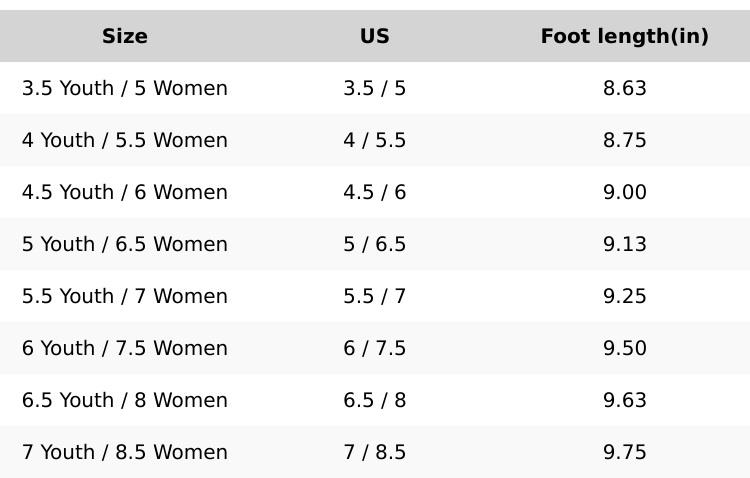Click the 9.75 foot length value
Viewport: 750px width, 478px height.
tap(624, 453)
